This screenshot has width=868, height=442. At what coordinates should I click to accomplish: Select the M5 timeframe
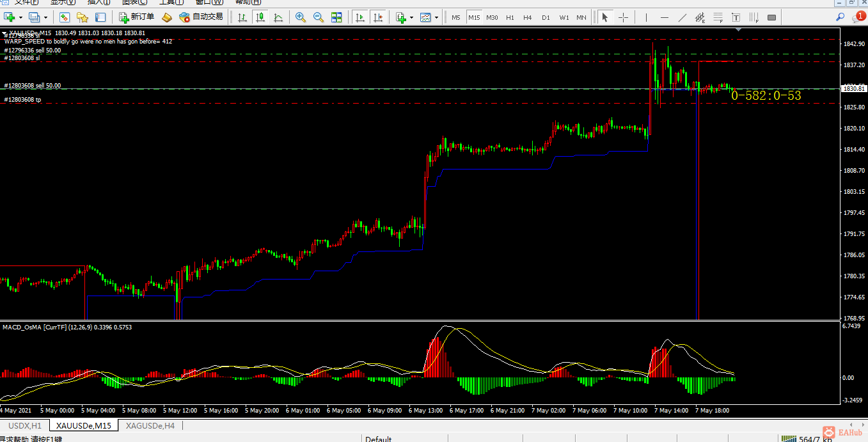pyautogui.click(x=456, y=17)
